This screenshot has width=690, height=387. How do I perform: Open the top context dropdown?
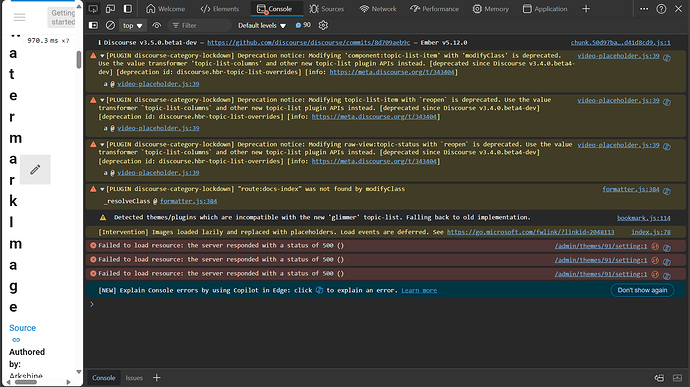[132, 26]
